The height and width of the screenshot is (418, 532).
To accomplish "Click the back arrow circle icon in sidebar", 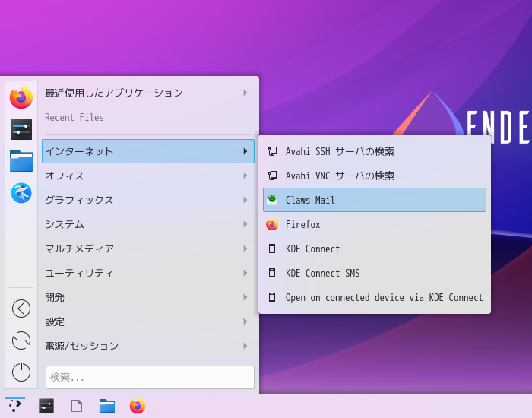I will pos(21,309).
